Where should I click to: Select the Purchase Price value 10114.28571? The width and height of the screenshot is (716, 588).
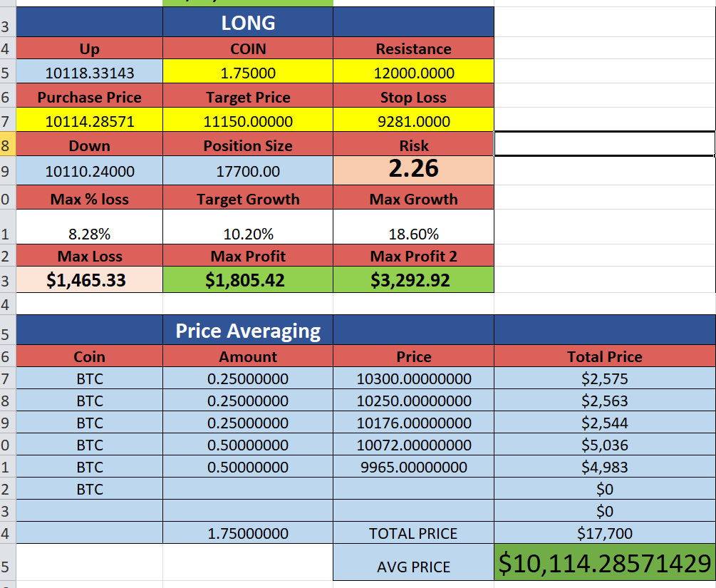tap(90, 120)
